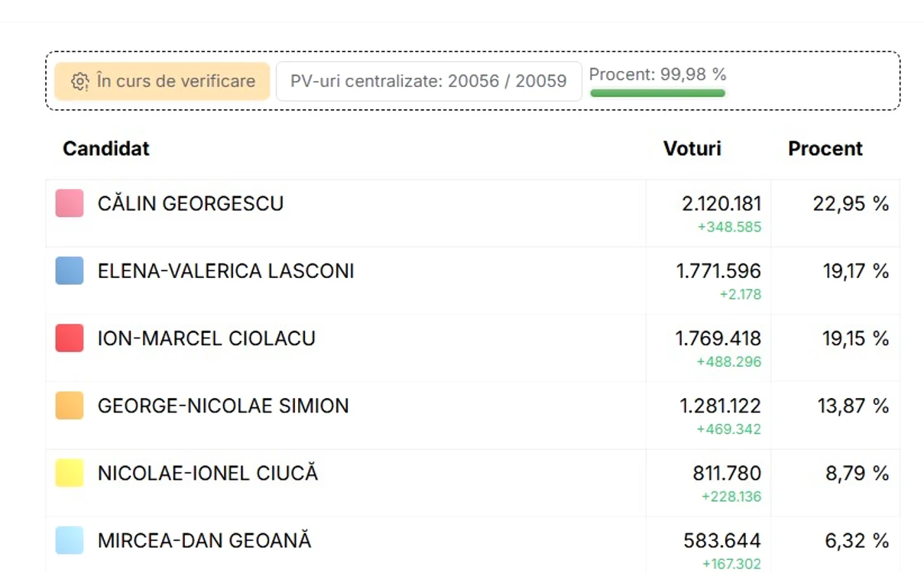Click the yellow swatch for Nicolae-Ionel Ciucă

[70, 473]
